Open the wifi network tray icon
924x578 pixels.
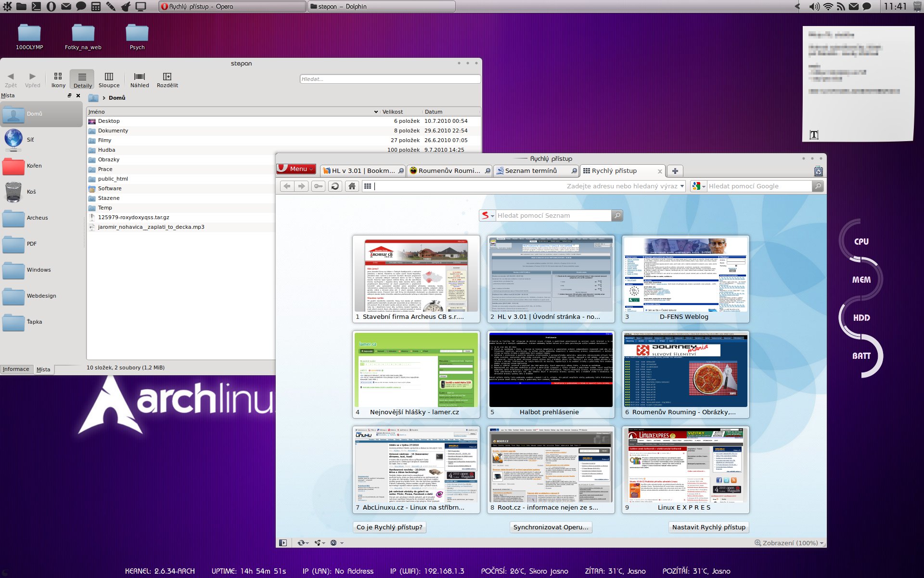coord(828,6)
